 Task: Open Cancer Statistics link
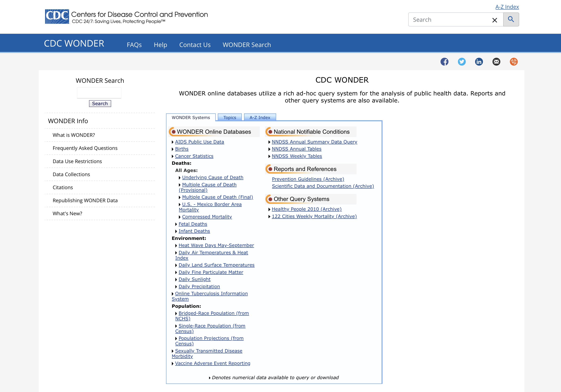194,156
